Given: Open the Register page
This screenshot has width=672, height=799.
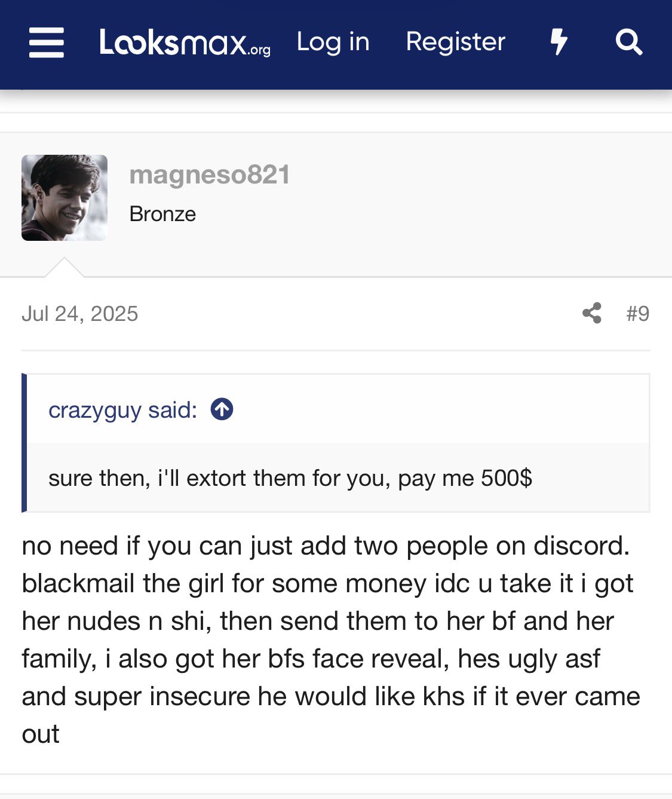Looking at the screenshot, I should [x=456, y=42].
